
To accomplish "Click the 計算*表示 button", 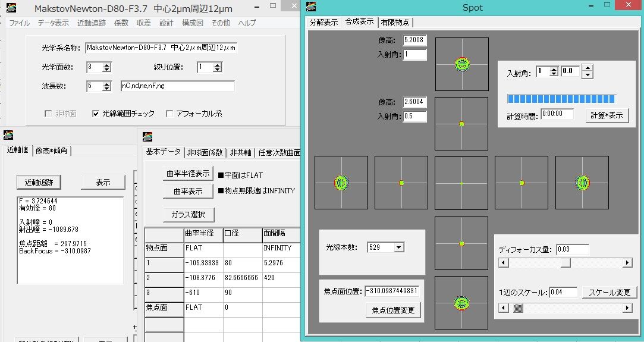I will click(607, 115).
